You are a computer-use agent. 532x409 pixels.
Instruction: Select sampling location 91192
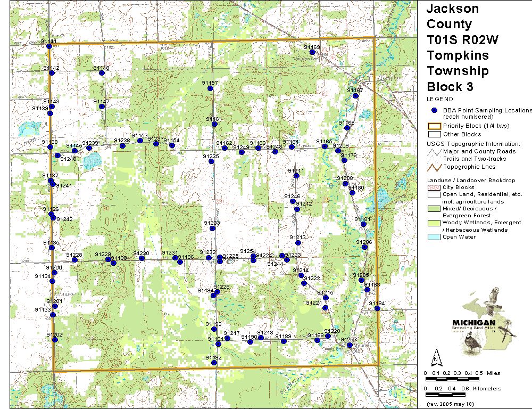point(214,363)
